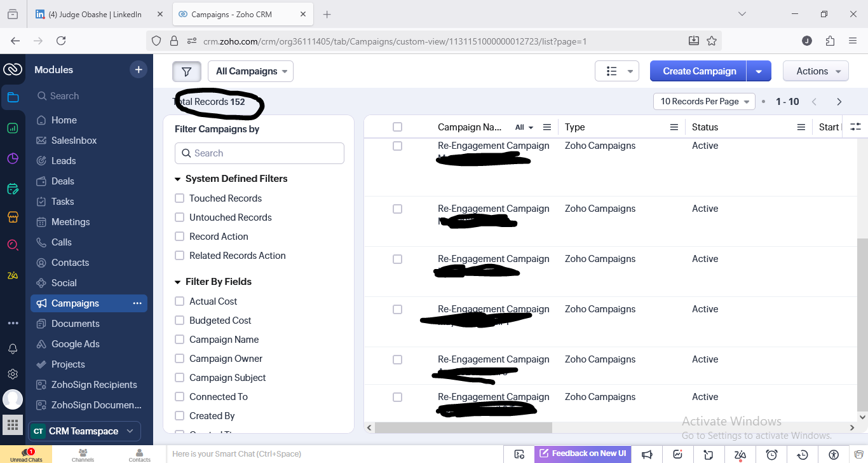This screenshot has height=463, width=868.
Task: Open the alarm clock reminders icon
Action: [x=771, y=454]
